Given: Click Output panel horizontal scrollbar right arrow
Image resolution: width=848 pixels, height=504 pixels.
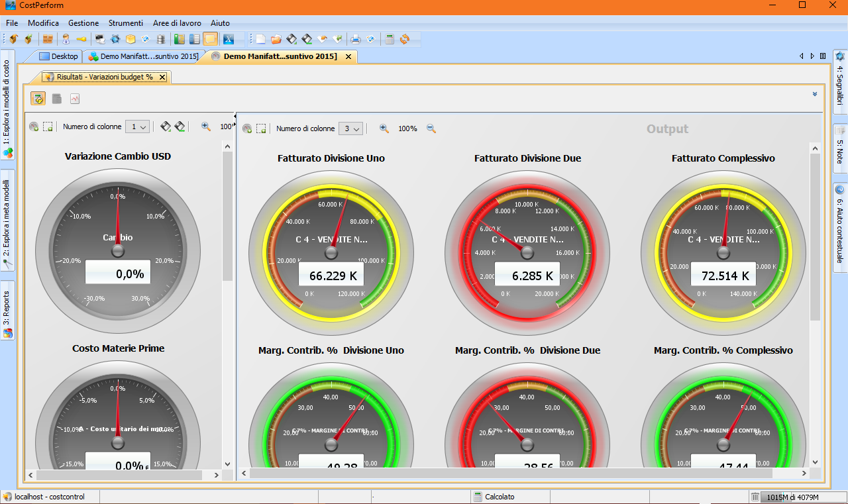Looking at the screenshot, I should [804, 474].
